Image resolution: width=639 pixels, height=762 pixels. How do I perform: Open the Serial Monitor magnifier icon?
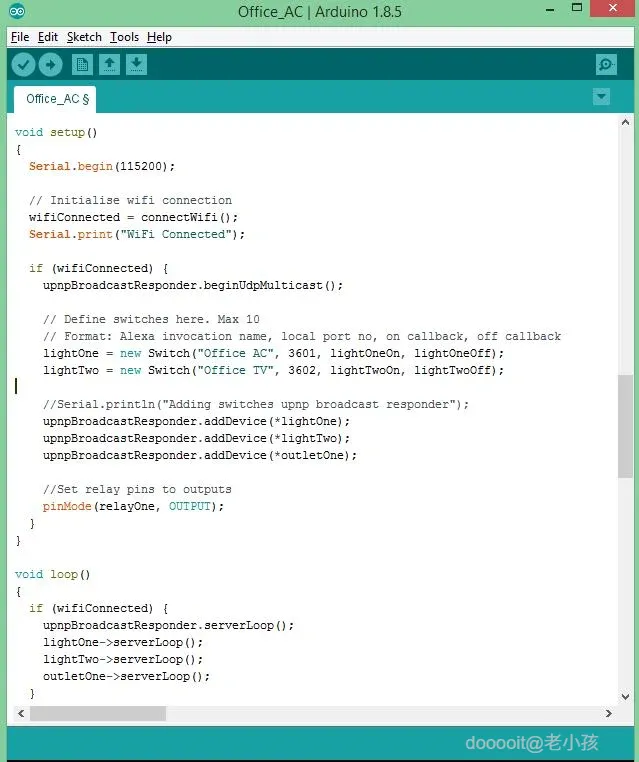coord(606,65)
